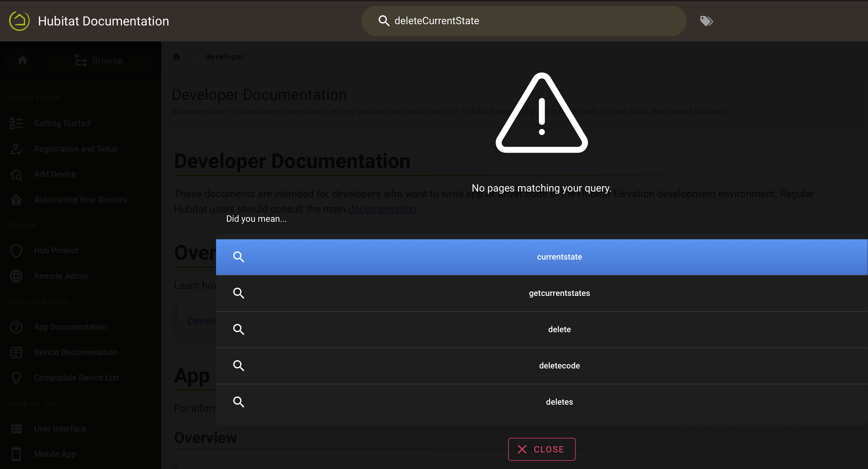Click the breadcrumb home icon

pos(177,57)
